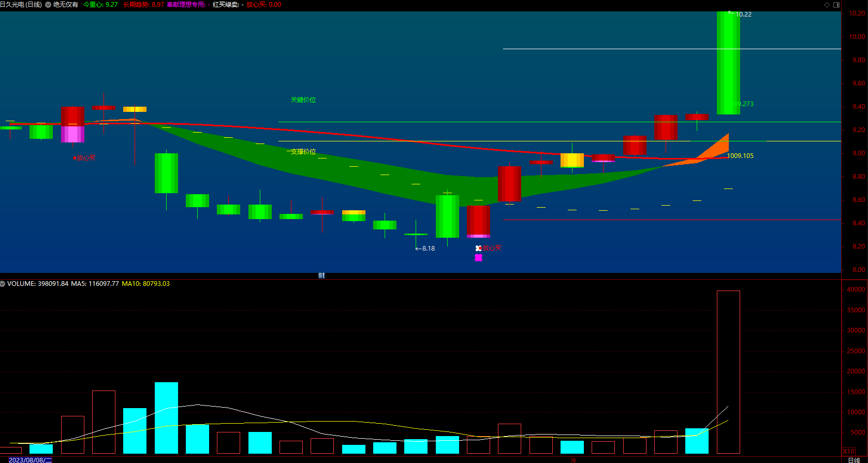The image size is (868, 463).
Task: Click the 关键价位 label on chart
Action: click(x=303, y=100)
